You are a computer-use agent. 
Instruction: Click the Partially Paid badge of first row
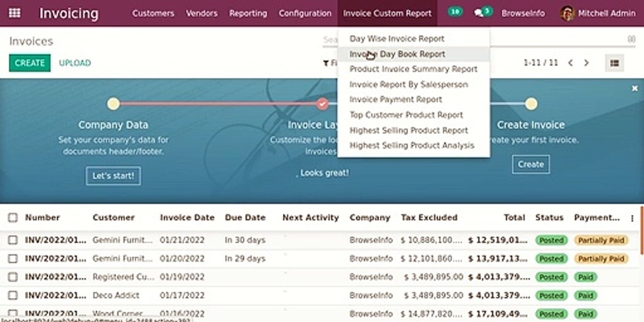click(601, 240)
